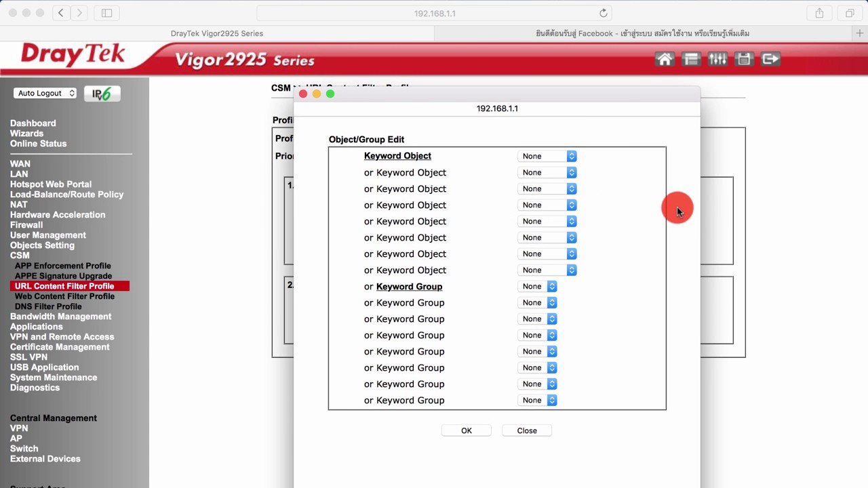Open second Keyword Object None dropdown

coord(548,172)
